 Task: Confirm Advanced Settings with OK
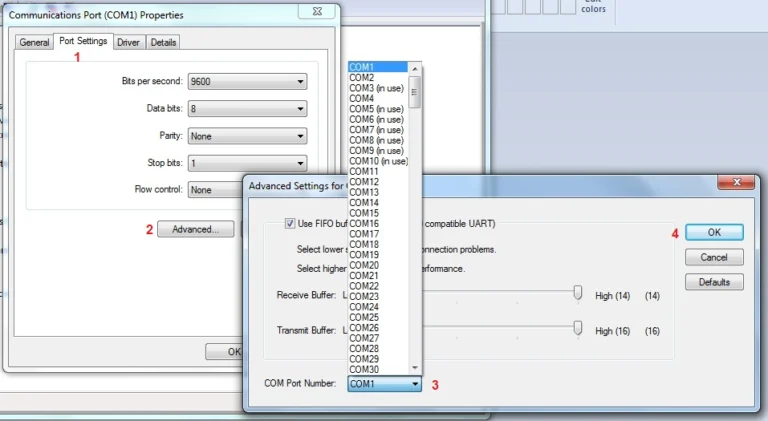tap(714, 232)
